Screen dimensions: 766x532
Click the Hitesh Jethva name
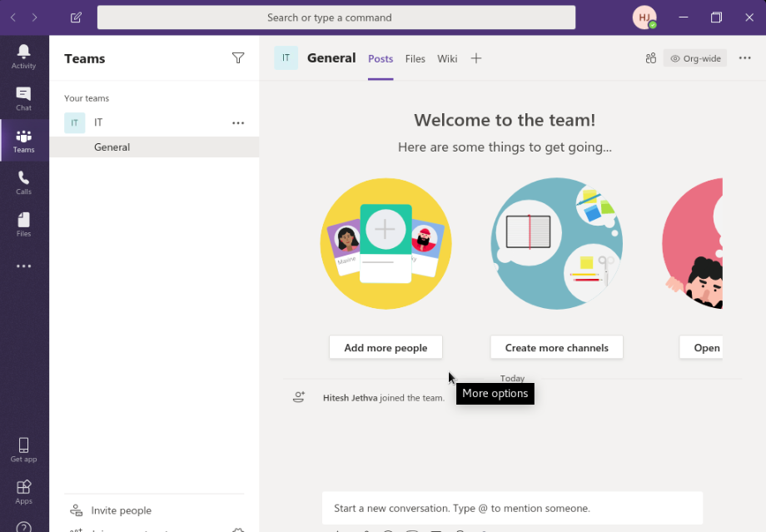(350, 398)
